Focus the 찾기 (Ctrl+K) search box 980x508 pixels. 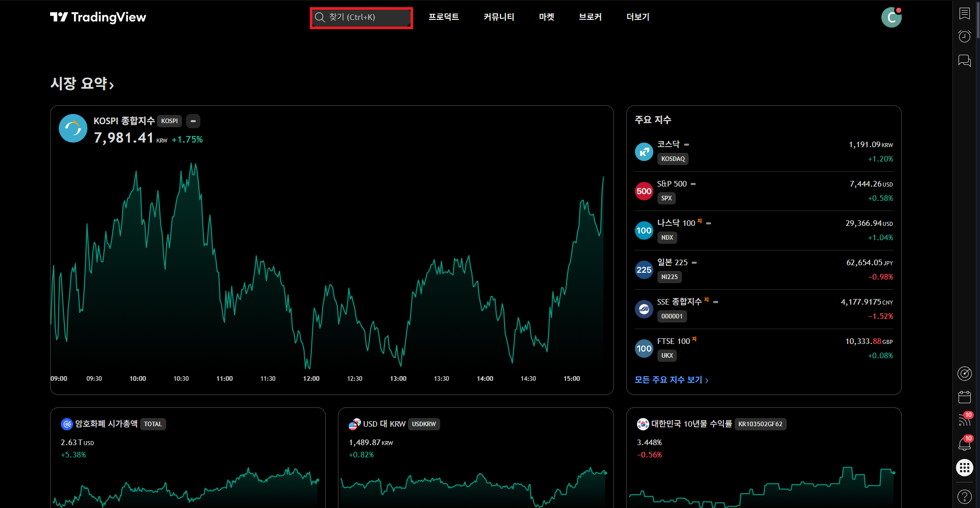coord(361,18)
